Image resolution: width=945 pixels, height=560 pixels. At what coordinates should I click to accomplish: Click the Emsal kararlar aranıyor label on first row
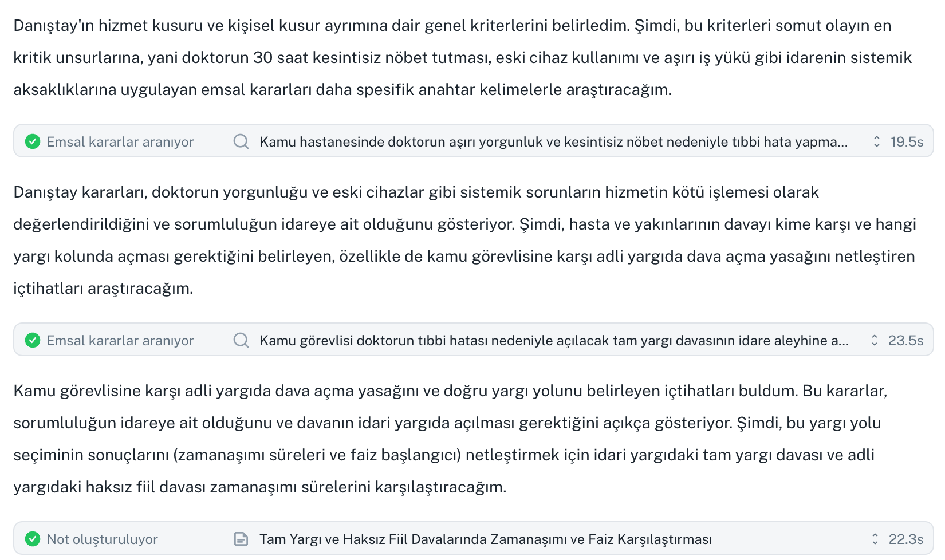point(120,141)
